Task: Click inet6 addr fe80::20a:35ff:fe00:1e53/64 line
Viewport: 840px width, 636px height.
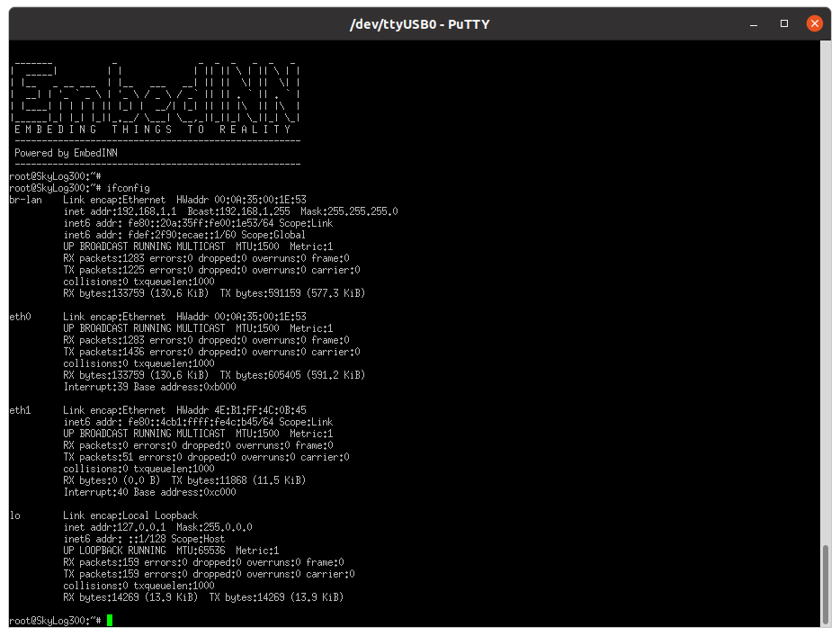Action: (x=198, y=223)
